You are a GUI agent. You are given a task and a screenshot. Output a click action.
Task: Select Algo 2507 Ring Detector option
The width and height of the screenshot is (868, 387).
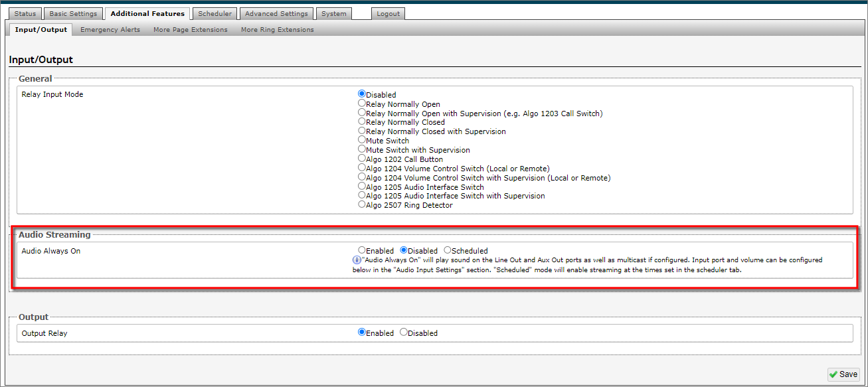coord(362,204)
